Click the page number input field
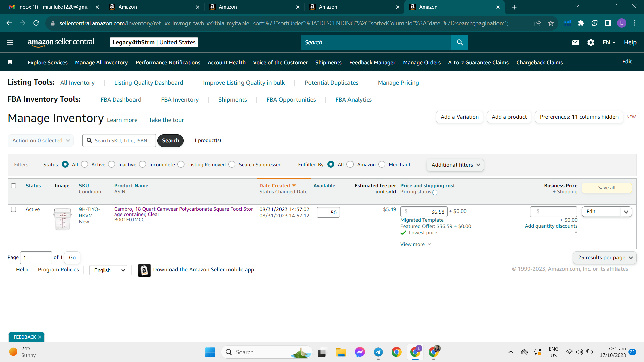644x362 pixels. point(36,258)
